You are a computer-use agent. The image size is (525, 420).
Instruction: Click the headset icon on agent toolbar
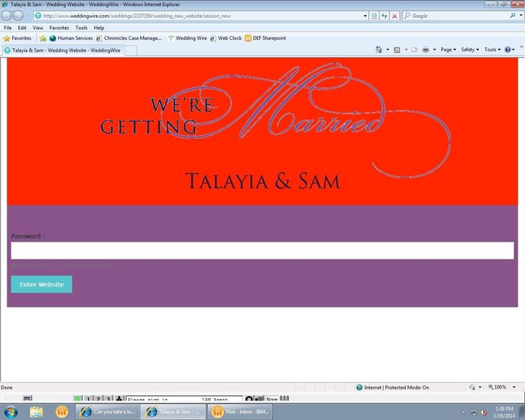pyautogui.click(x=249, y=399)
